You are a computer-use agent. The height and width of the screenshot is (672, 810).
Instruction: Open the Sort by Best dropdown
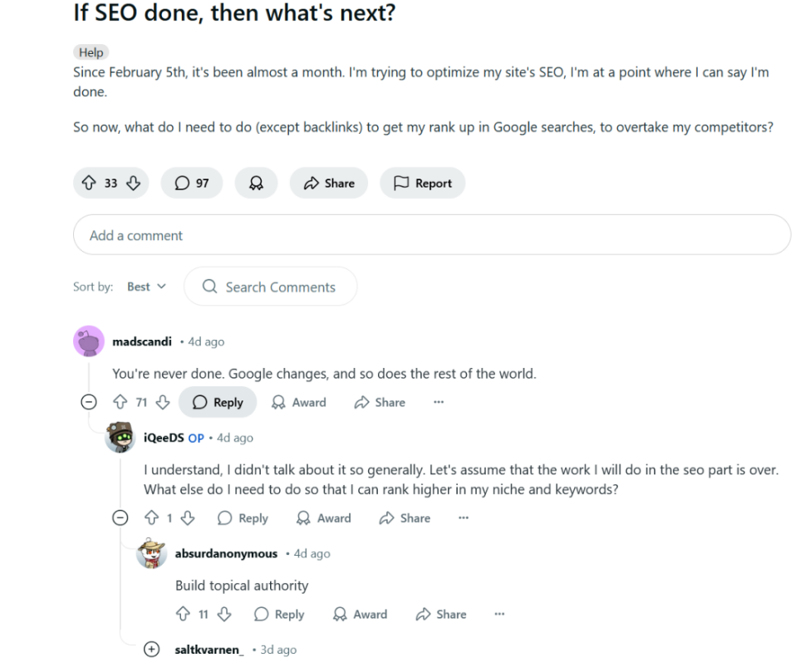(146, 287)
